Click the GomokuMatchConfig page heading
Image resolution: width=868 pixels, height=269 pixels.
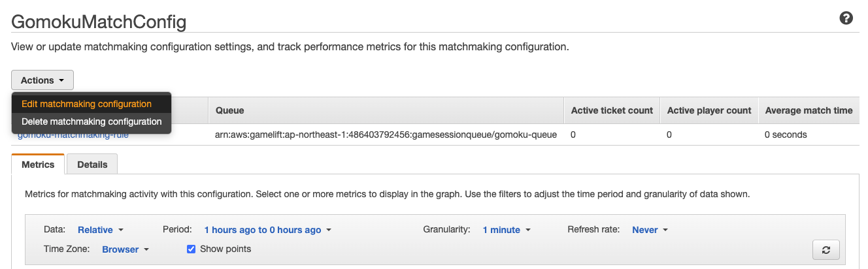tap(99, 22)
